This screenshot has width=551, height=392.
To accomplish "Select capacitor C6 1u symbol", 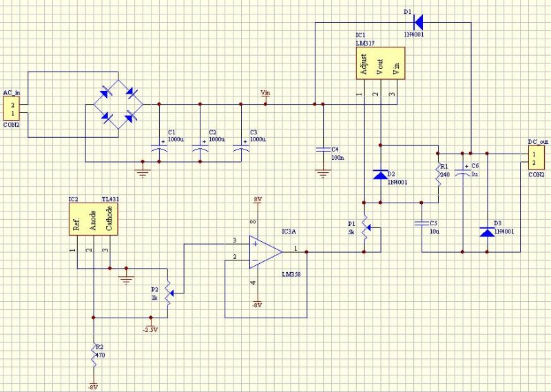I will coord(463,172).
